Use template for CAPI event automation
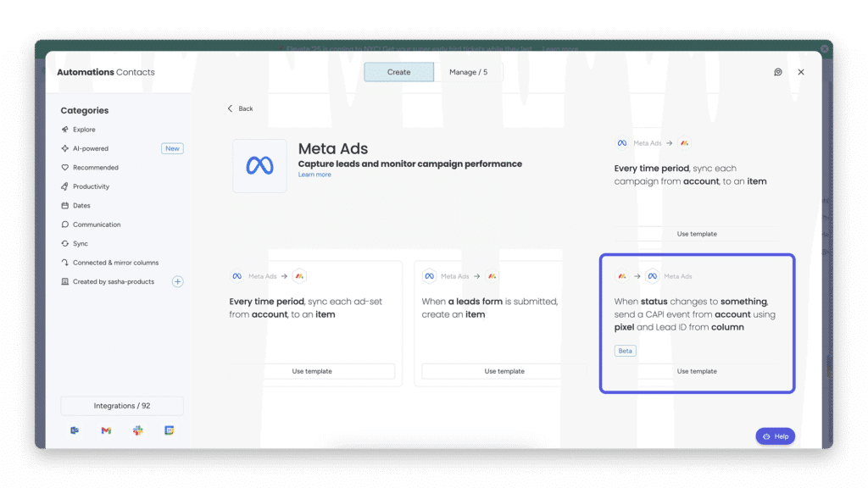The image size is (868, 488). click(x=697, y=371)
